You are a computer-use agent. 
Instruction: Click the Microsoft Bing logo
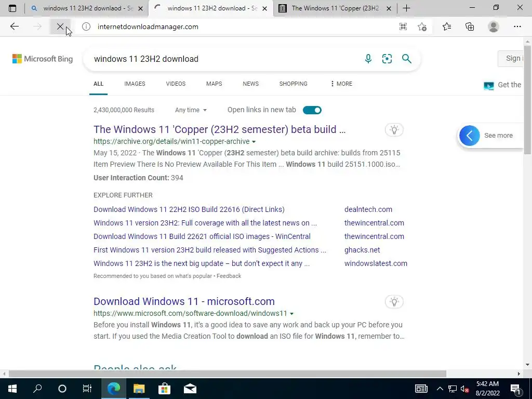click(x=43, y=59)
